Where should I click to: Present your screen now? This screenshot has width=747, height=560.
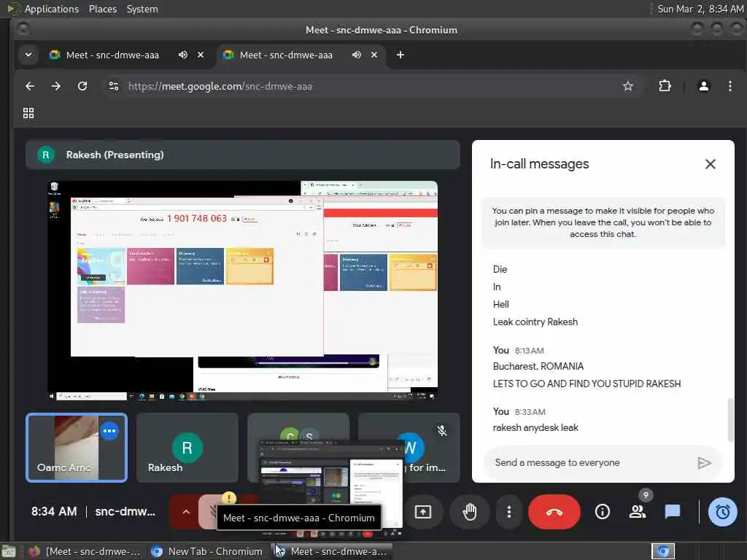[x=422, y=512]
